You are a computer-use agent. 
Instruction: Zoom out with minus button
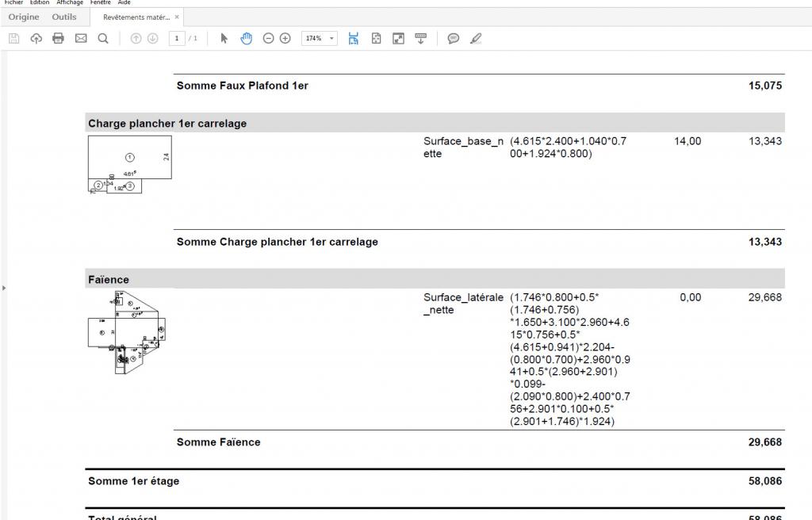pyautogui.click(x=268, y=38)
